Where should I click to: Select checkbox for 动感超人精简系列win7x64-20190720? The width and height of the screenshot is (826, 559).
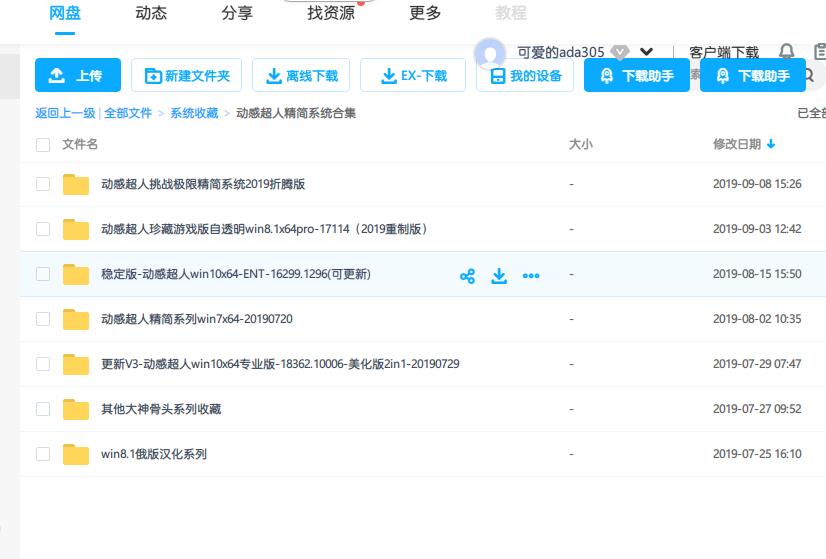point(43,319)
